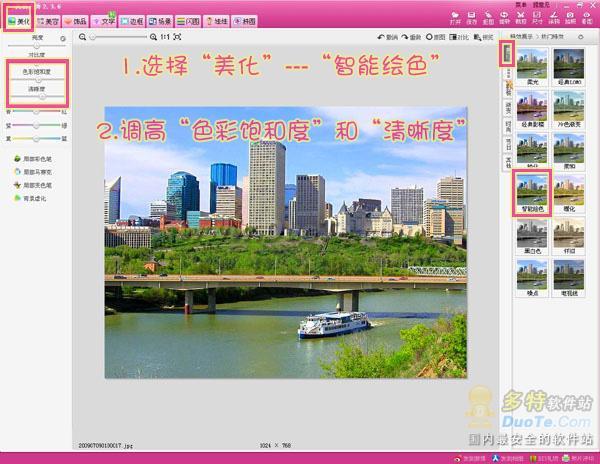Image resolution: width=600 pixels, height=464 pixels.
Task: Apply the 智能绘色 (Smart color) effect
Action: tap(532, 193)
